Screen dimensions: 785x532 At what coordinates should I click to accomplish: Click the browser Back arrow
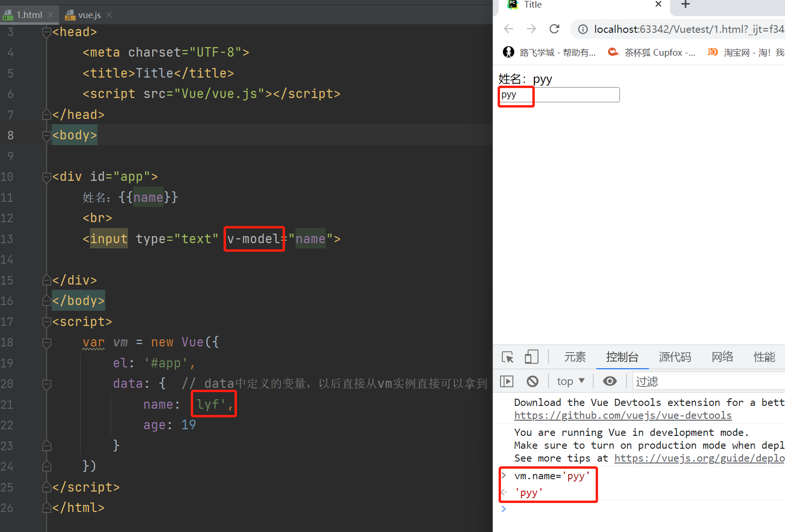(509, 29)
